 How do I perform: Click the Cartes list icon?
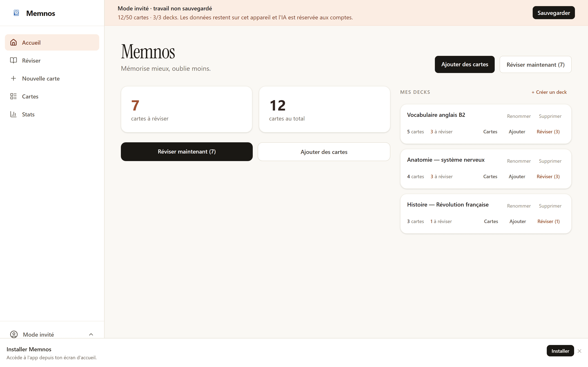(13, 96)
